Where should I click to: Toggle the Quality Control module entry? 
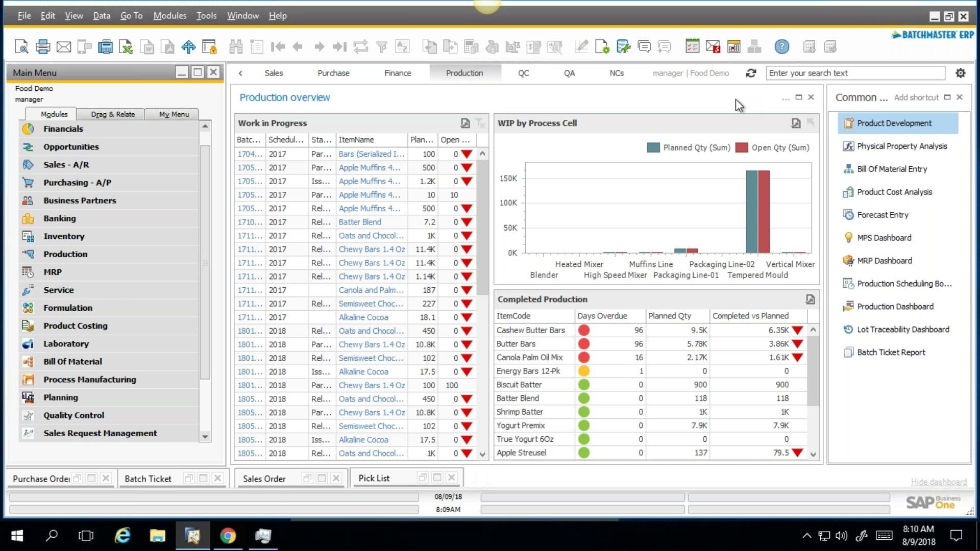click(73, 415)
